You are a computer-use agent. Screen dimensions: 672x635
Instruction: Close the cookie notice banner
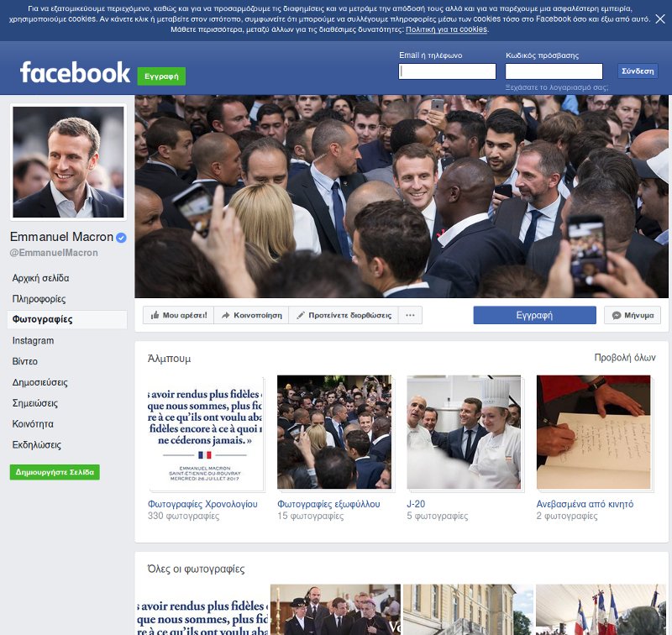click(x=660, y=18)
